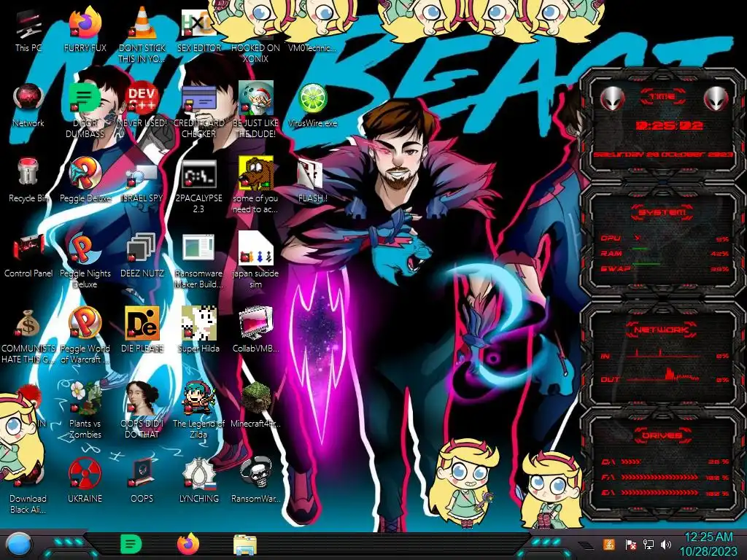Select the 'some of you need to ac...' dog icon
This screenshot has width=747, height=560.
255,186
